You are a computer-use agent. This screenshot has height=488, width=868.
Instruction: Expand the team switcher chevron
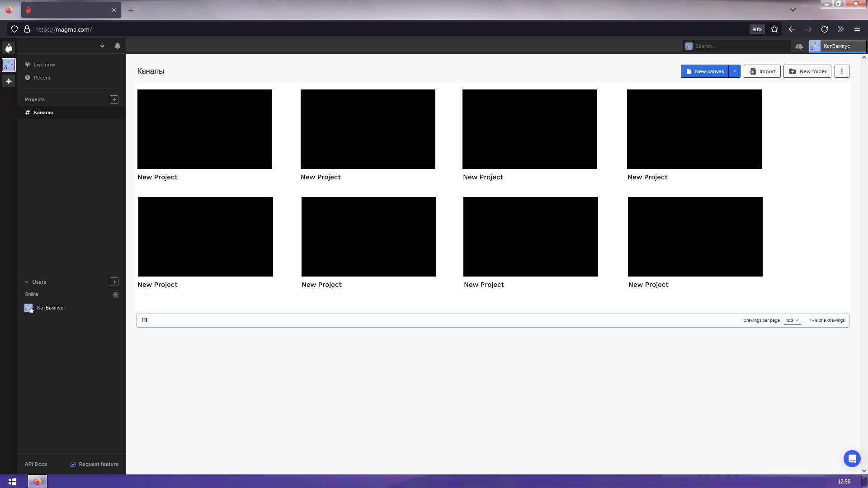[102, 46]
